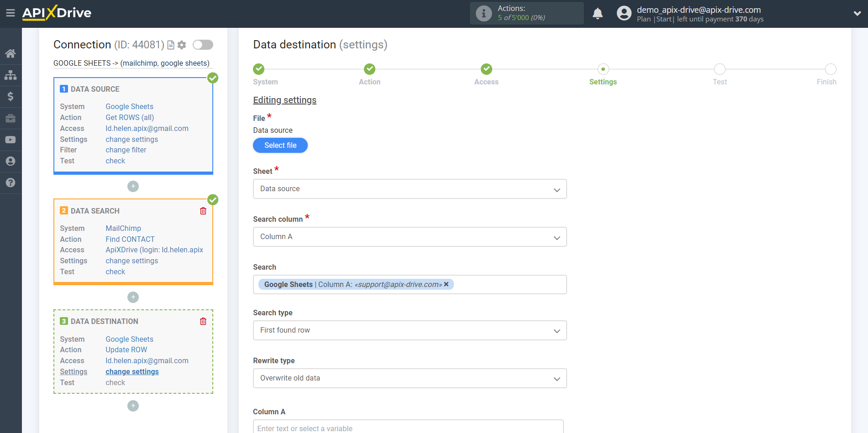Click Data Source Google Sheets system link
The height and width of the screenshot is (433, 868).
(x=129, y=106)
